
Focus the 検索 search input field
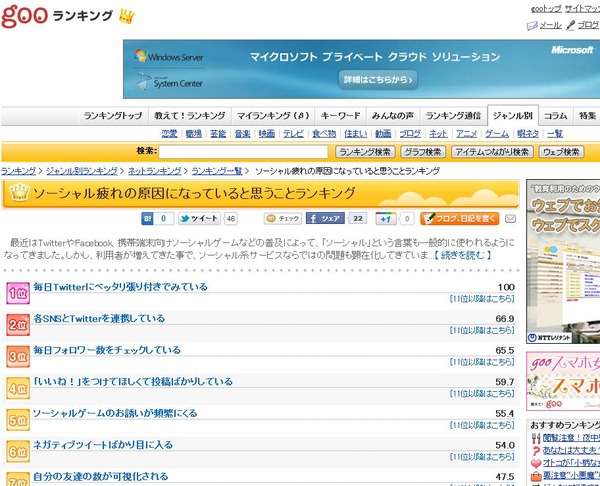[243, 152]
